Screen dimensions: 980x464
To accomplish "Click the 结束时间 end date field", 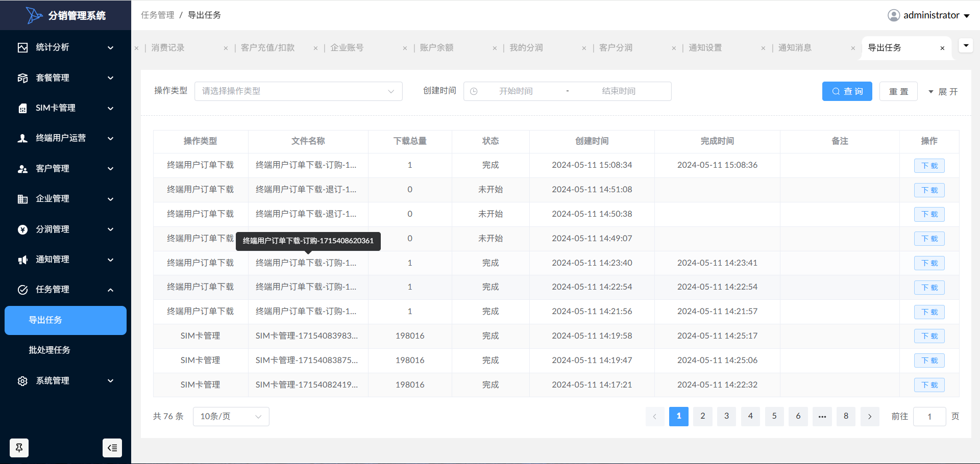I will 619,91.
